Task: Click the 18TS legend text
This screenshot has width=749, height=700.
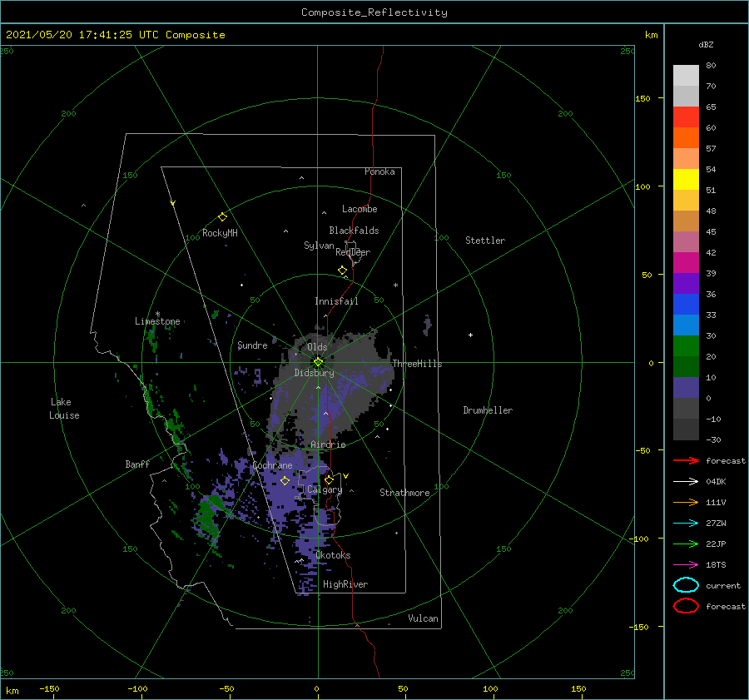Action: tap(716, 565)
